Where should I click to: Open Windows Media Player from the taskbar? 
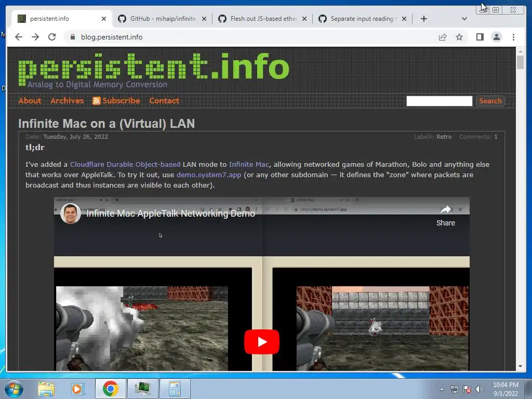(77, 389)
